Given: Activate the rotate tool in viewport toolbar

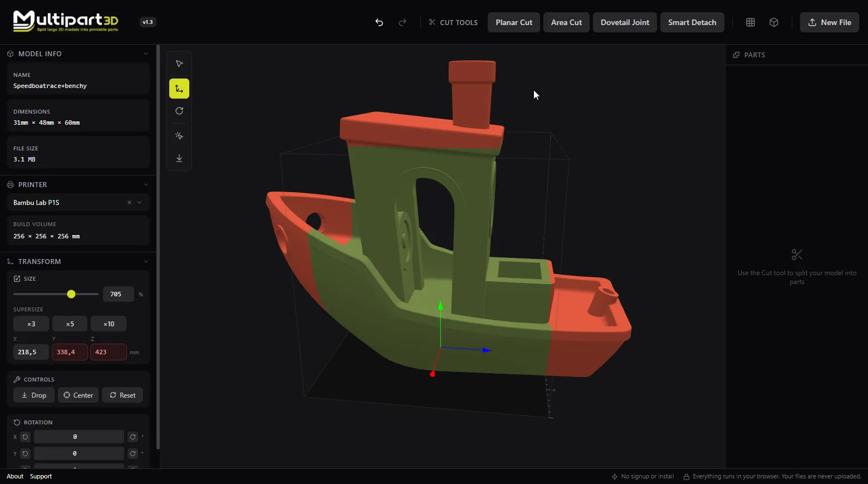Looking at the screenshot, I should (179, 111).
